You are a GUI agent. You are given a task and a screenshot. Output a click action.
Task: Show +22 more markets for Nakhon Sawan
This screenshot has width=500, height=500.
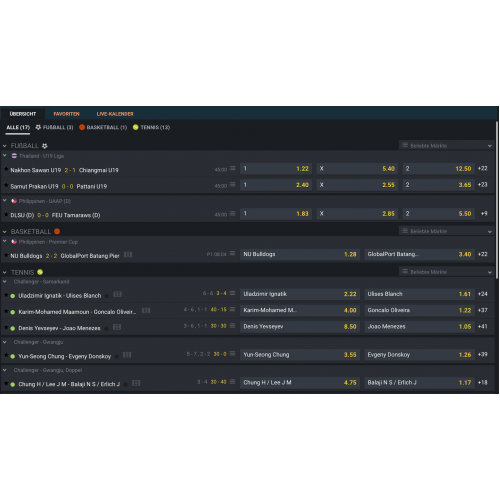483,169
